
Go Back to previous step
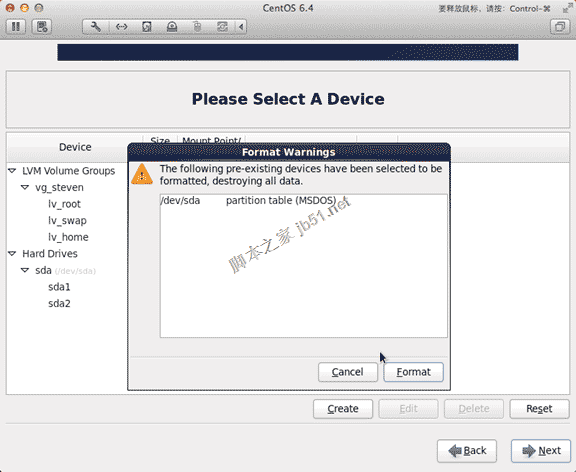(x=467, y=451)
